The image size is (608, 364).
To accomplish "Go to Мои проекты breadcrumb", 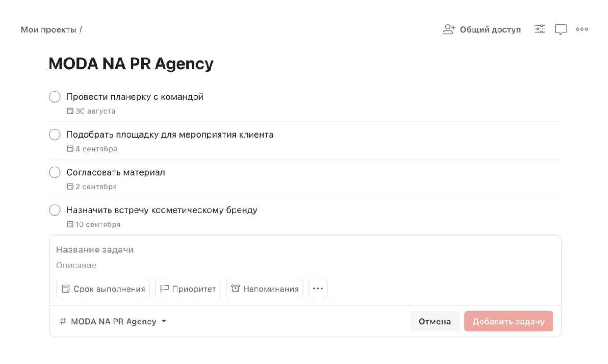I will 49,30.
